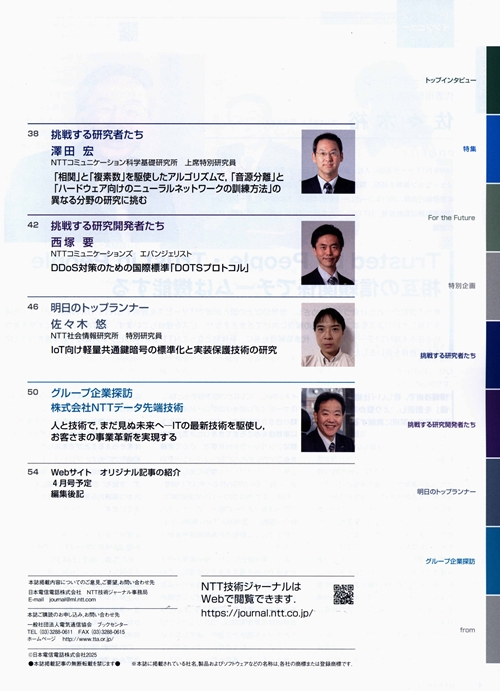Open the 特別企画 side tab
The image size is (500, 691).
coord(462,286)
